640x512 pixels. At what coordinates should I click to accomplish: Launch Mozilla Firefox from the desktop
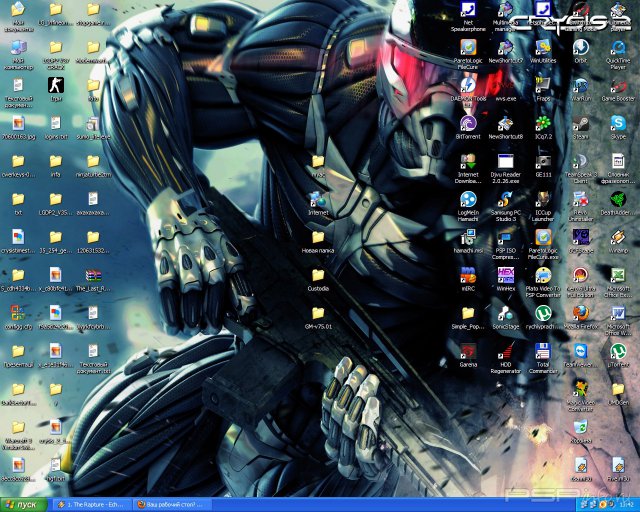(580, 313)
